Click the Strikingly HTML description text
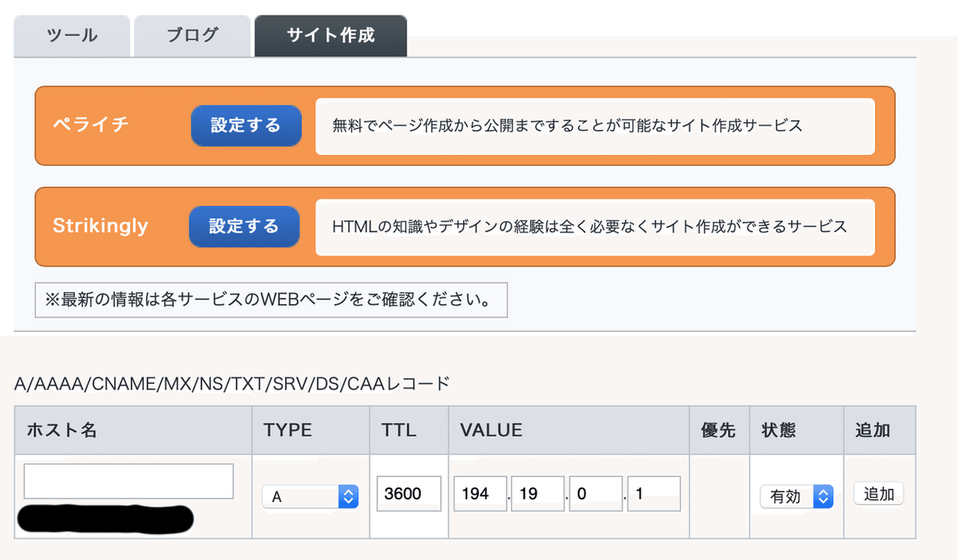Screen dimensions: 958x560 (589, 227)
